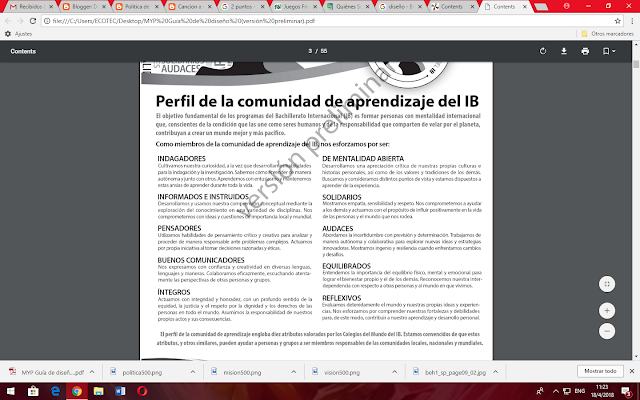This screenshot has height=400, width=640.
Task: Open a new browser tab
Action: click(x=541, y=7)
